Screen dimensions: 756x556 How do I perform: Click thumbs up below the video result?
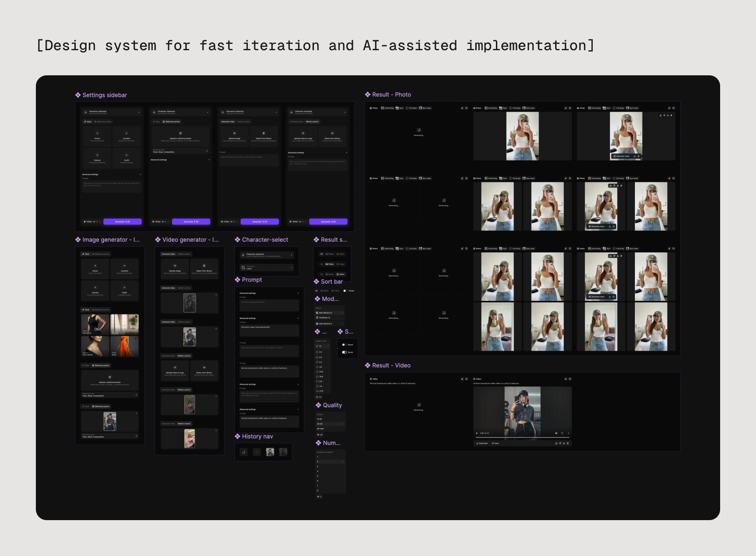(x=556, y=443)
